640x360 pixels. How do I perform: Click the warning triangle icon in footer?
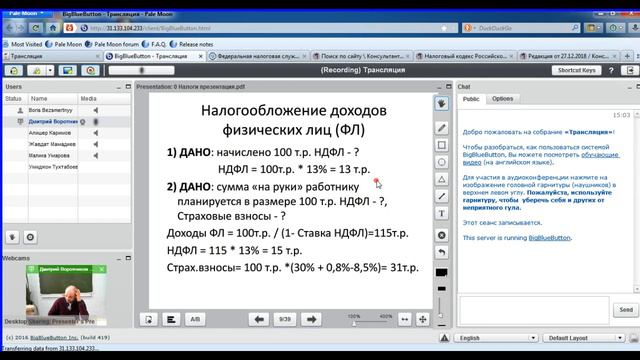[x=444, y=338]
